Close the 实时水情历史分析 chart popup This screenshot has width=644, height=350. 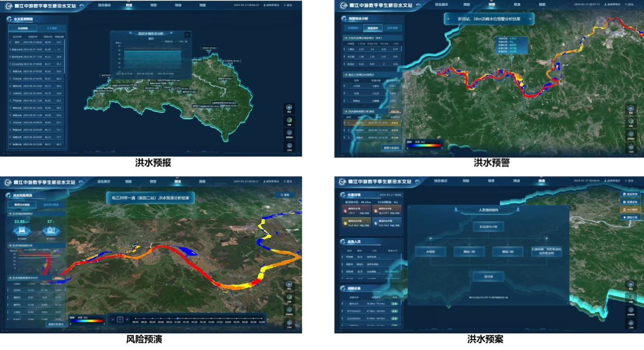click(187, 34)
